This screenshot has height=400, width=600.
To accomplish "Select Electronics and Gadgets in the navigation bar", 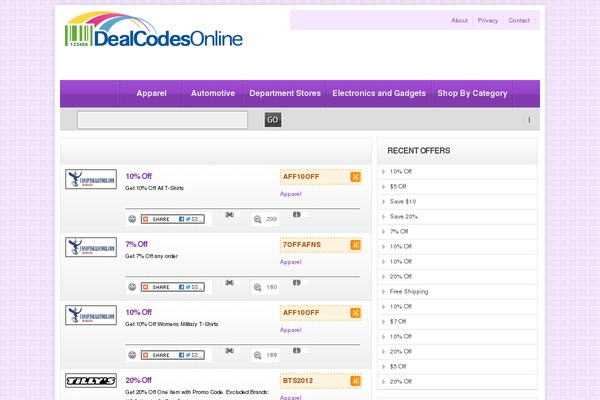I will point(379,93).
